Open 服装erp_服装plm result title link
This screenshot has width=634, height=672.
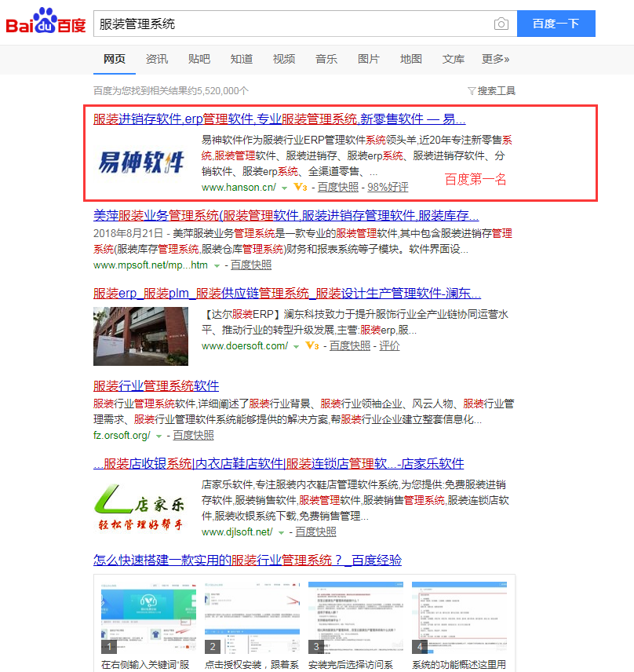point(287,293)
